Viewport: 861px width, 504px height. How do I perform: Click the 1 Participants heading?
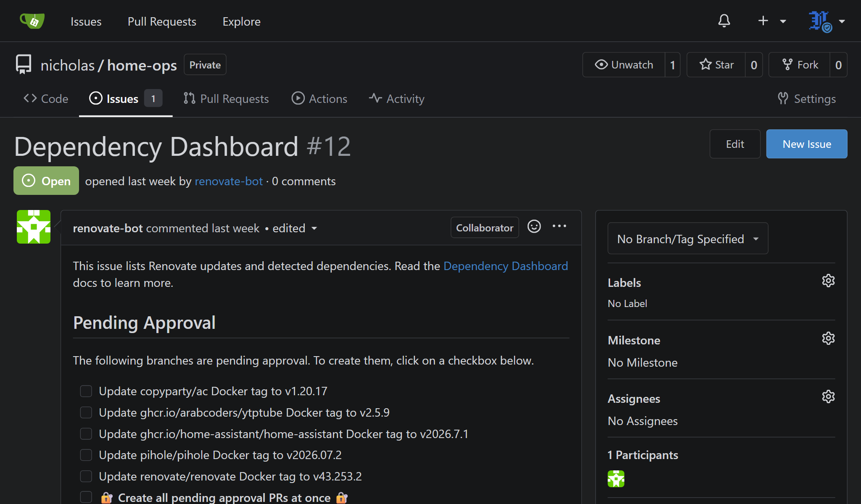coord(643,455)
